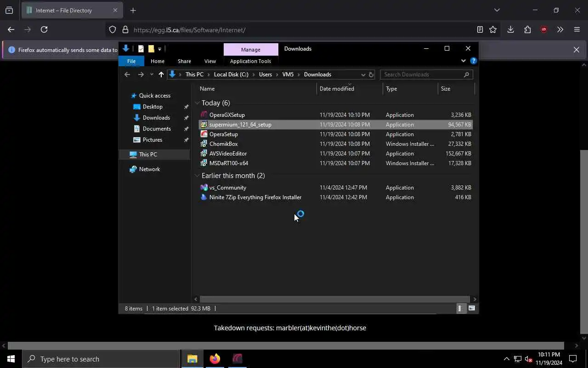Dismiss the Firefox data notification bar
Image resolution: width=588 pixels, height=368 pixels.
click(576, 50)
